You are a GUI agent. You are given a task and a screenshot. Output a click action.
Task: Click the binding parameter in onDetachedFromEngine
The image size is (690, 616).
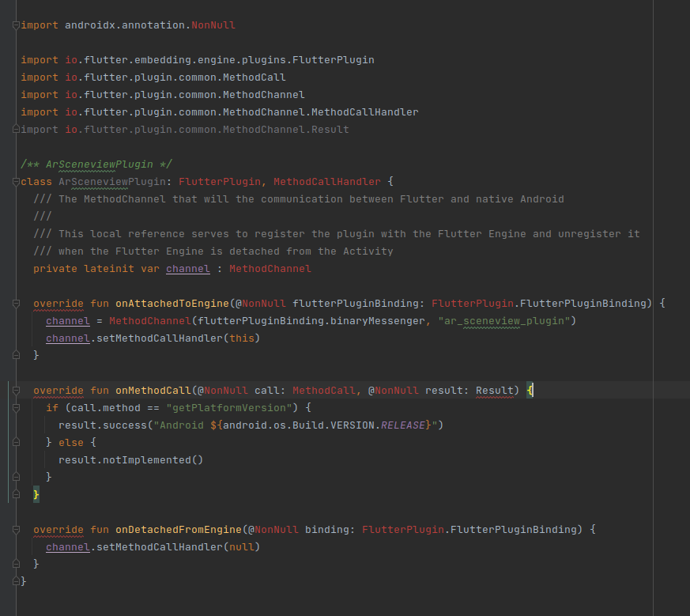(327, 530)
